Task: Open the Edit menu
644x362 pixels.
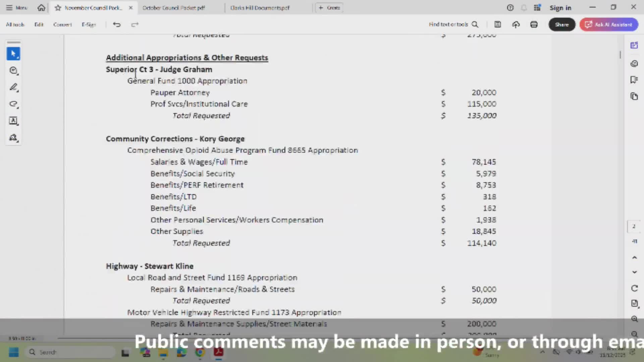Action: coord(39,24)
